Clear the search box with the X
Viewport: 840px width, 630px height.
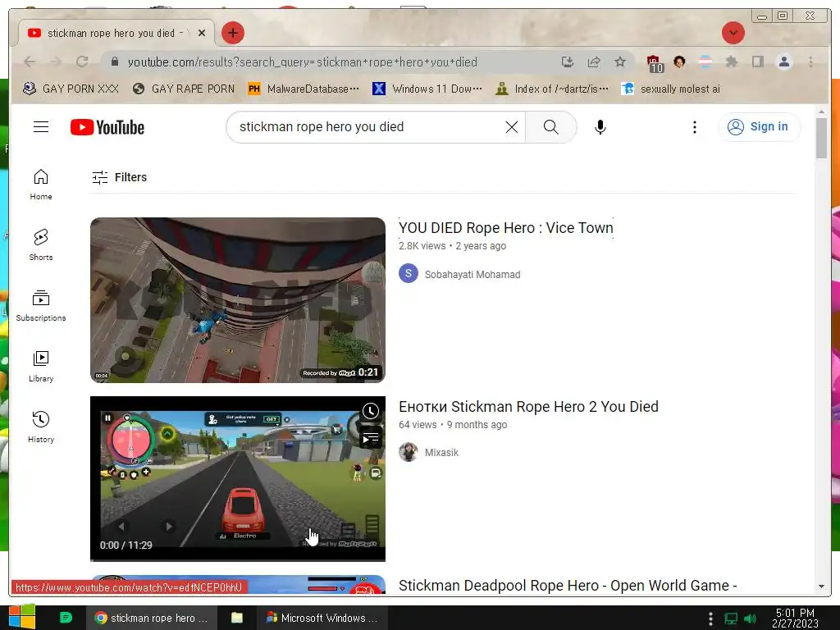click(x=512, y=127)
